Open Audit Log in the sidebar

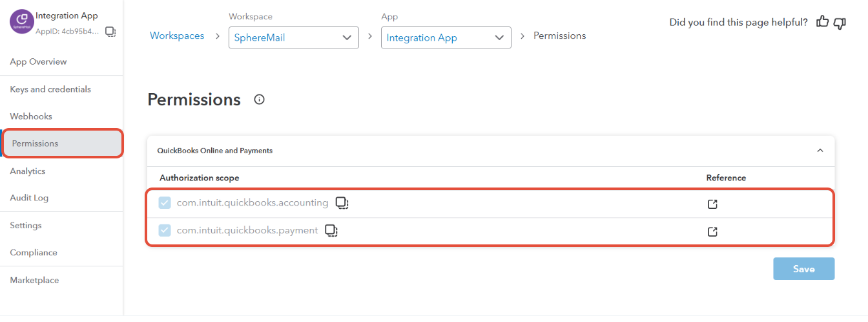29,198
